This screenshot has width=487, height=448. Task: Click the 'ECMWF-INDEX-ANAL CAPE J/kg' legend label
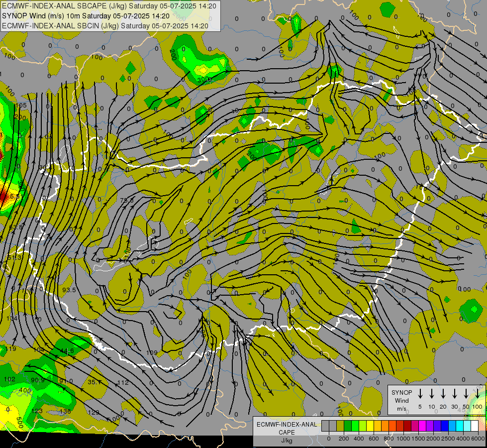pos(287,433)
